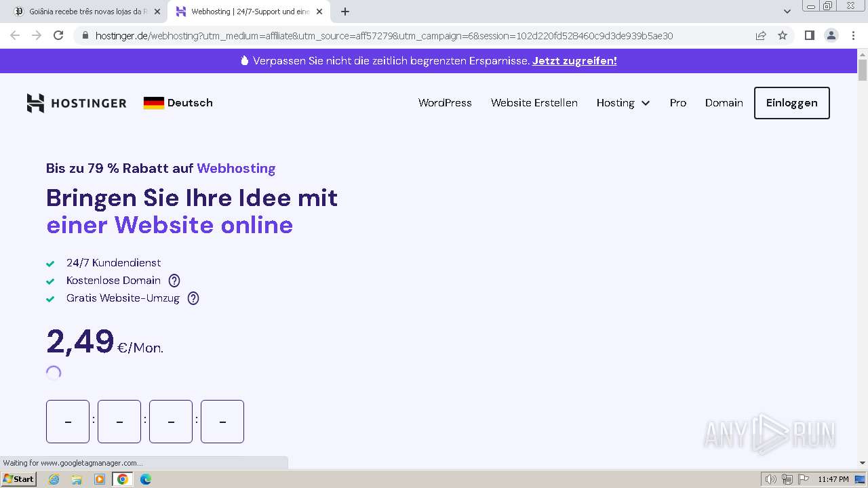Click the Einloggen button
This screenshot has height=488, width=868.
792,103
